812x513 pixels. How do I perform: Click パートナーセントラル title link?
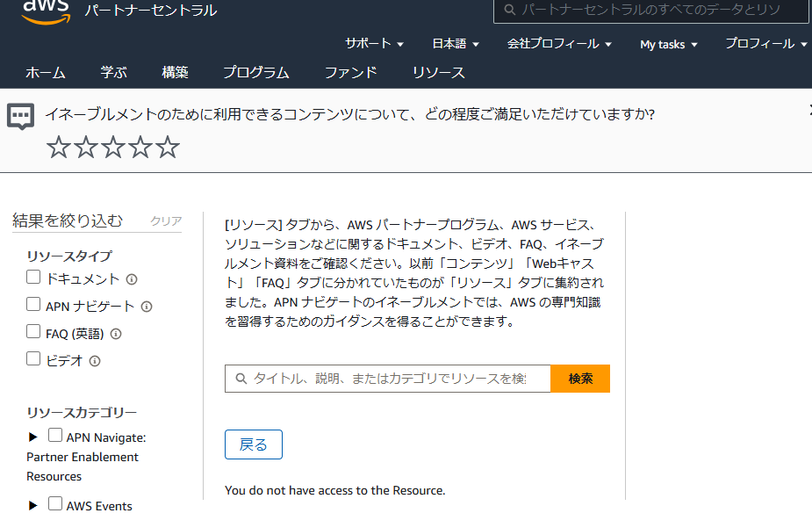(x=151, y=11)
